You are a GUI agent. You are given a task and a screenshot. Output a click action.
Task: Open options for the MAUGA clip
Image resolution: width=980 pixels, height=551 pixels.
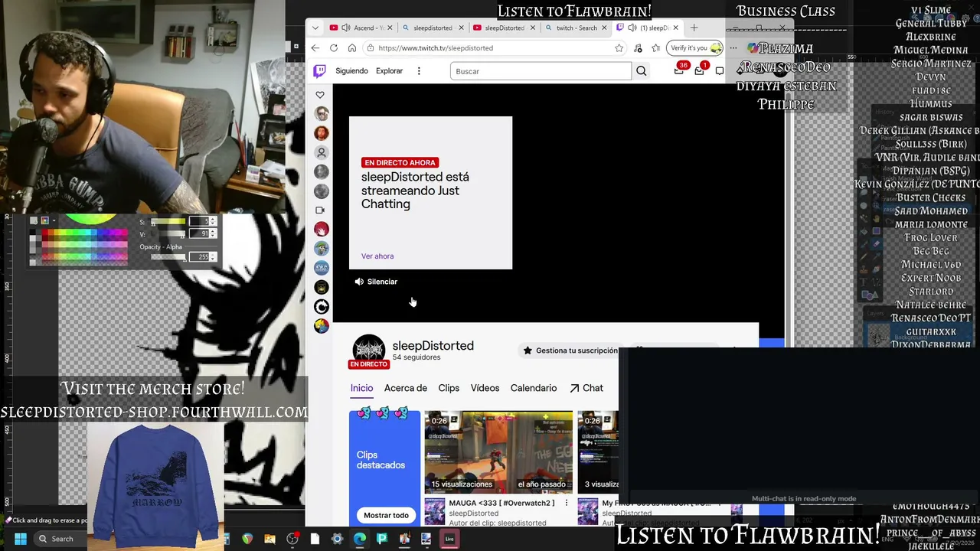click(567, 503)
